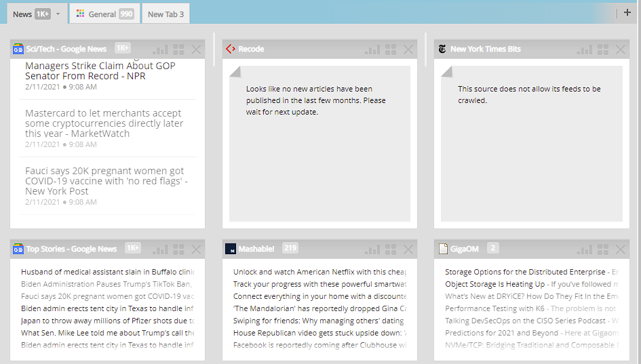The width and height of the screenshot is (641, 364).
Task: Open 'Swiping for friends' Mashable article
Action: click(318, 321)
